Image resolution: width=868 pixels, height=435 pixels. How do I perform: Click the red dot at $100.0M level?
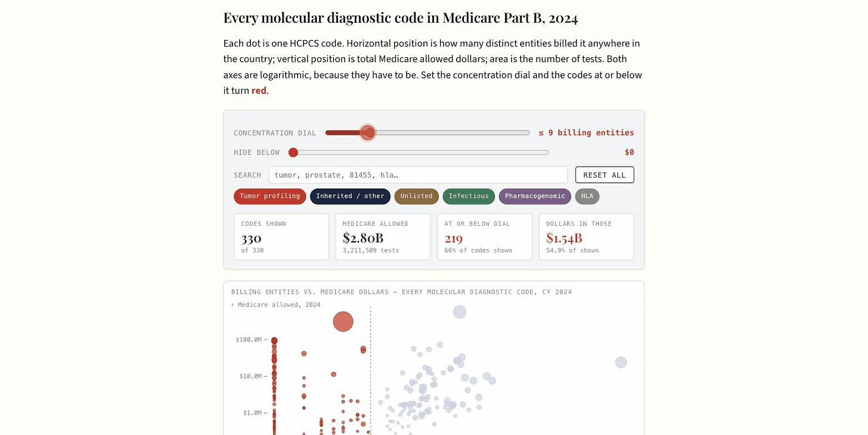274,341
